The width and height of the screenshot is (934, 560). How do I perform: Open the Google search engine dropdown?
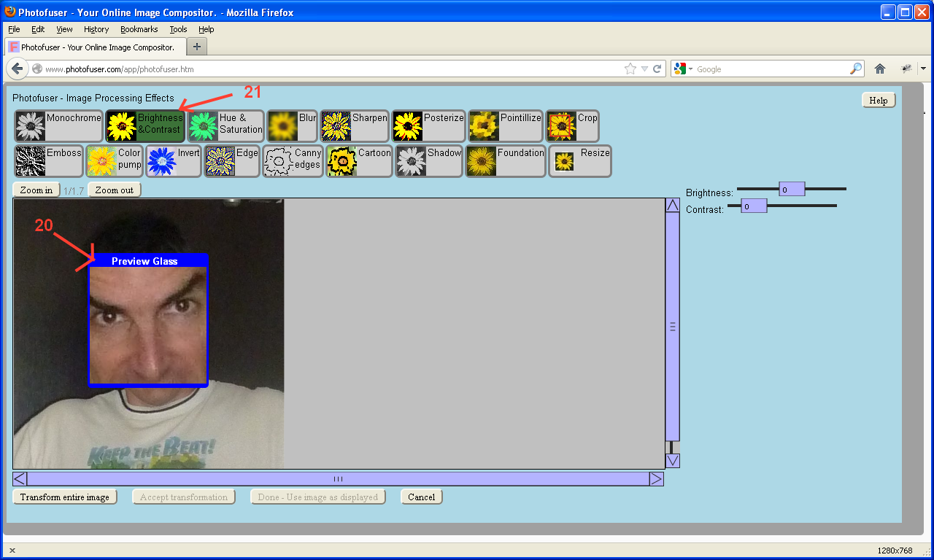[x=684, y=69]
